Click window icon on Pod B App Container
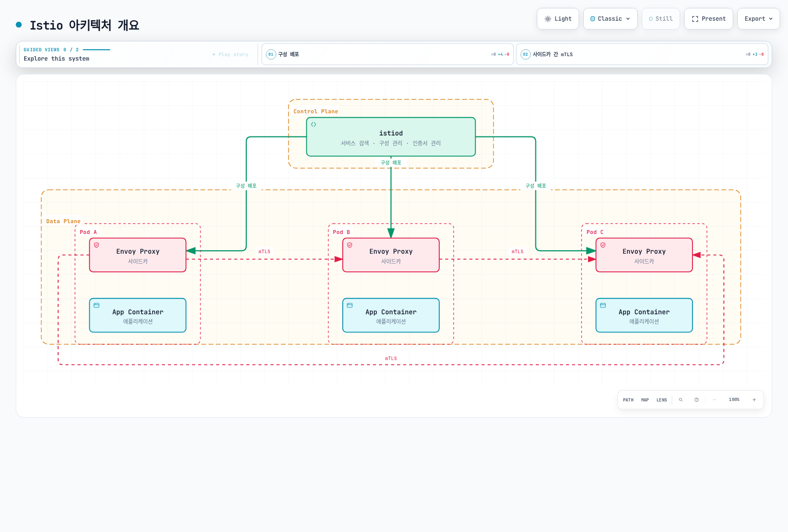The height and width of the screenshot is (532, 788). 350,305
